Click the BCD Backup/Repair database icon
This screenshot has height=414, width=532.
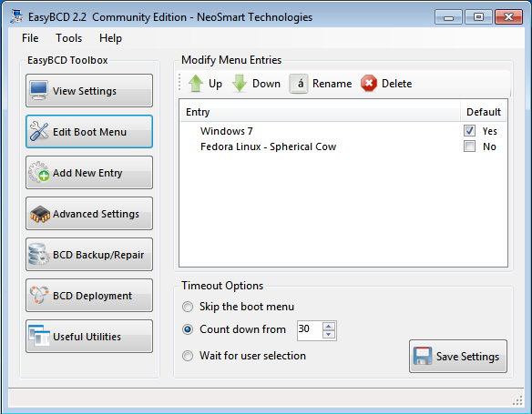(38, 254)
